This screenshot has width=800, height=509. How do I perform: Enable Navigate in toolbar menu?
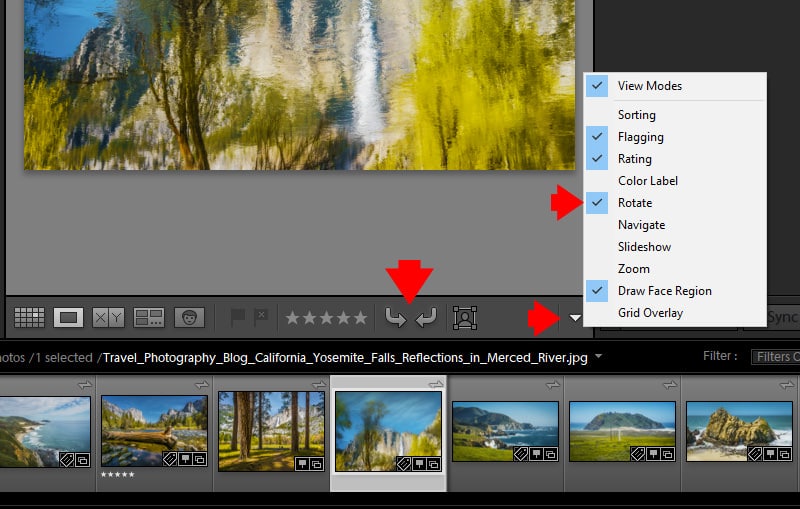[x=675, y=224]
